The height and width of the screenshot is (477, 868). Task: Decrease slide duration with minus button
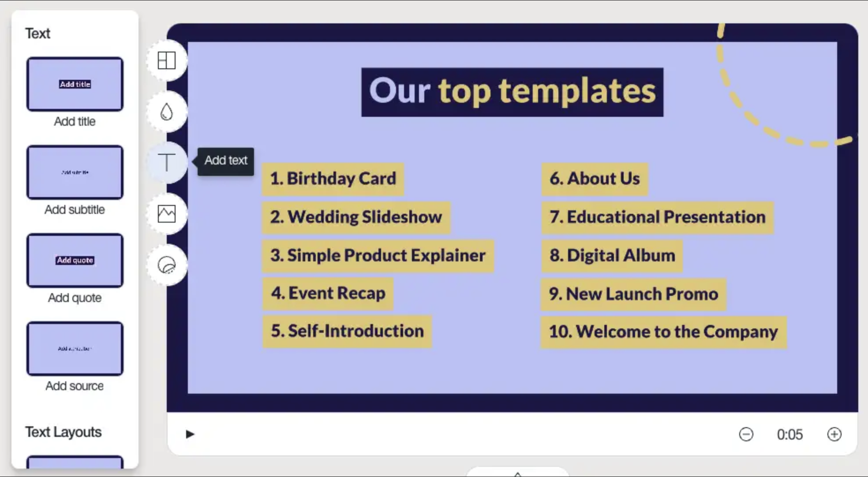[x=746, y=434]
